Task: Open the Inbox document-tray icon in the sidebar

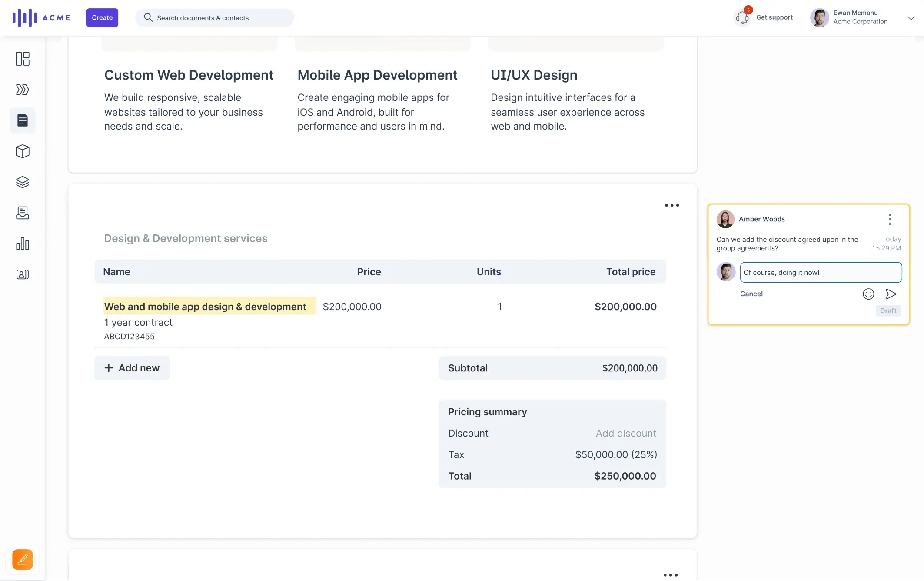Action: click(x=22, y=213)
